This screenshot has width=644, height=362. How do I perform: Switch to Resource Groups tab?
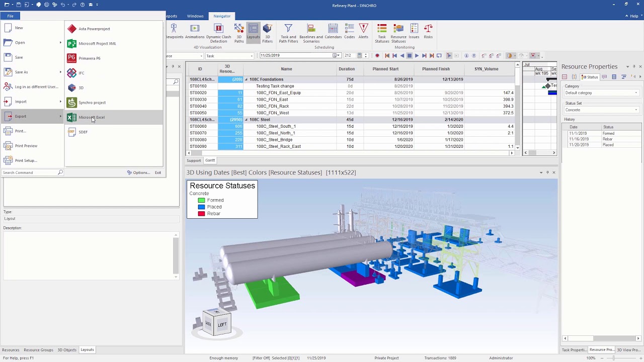[x=38, y=350]
